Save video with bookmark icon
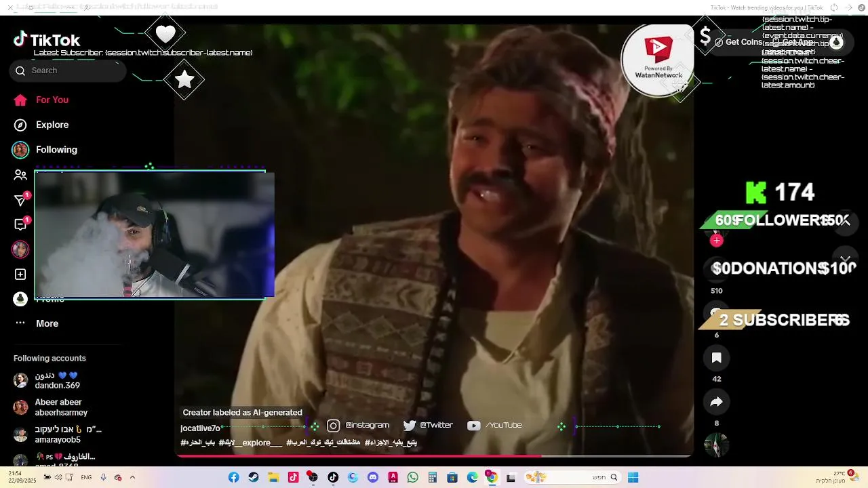The image size is (868, 488). 717,358
